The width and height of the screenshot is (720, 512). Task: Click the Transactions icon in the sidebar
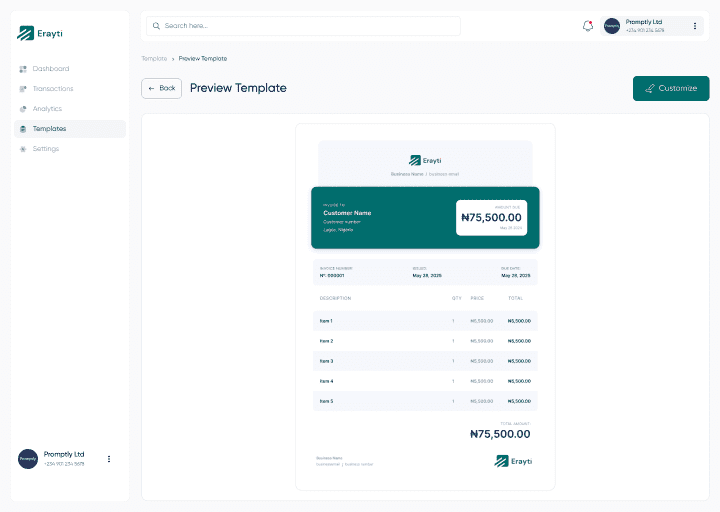23,89
